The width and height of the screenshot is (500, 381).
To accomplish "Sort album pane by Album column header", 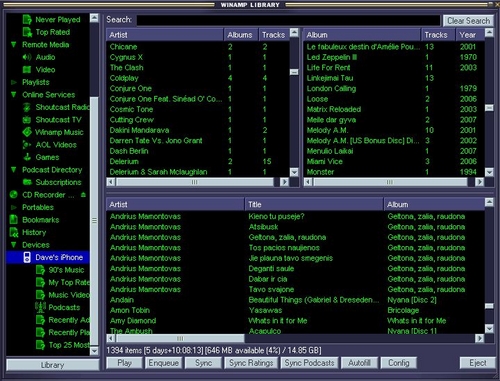I will [x=361, y=35].
